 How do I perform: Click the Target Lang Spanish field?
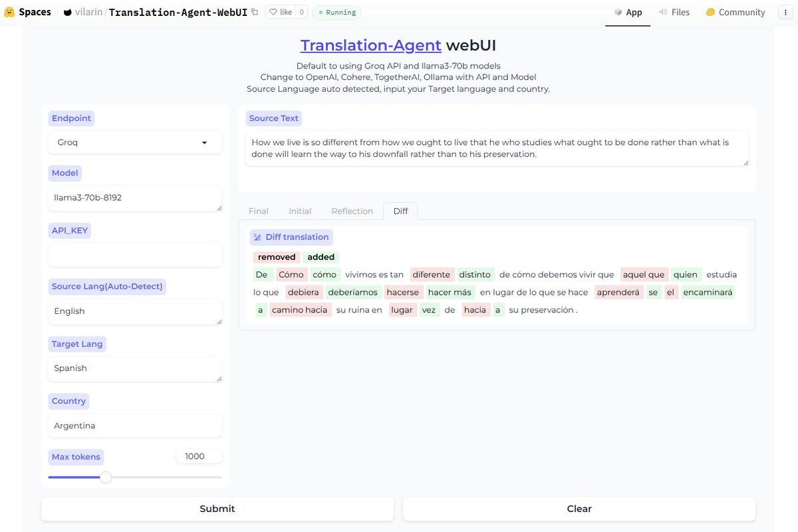[x=135, y=368]
